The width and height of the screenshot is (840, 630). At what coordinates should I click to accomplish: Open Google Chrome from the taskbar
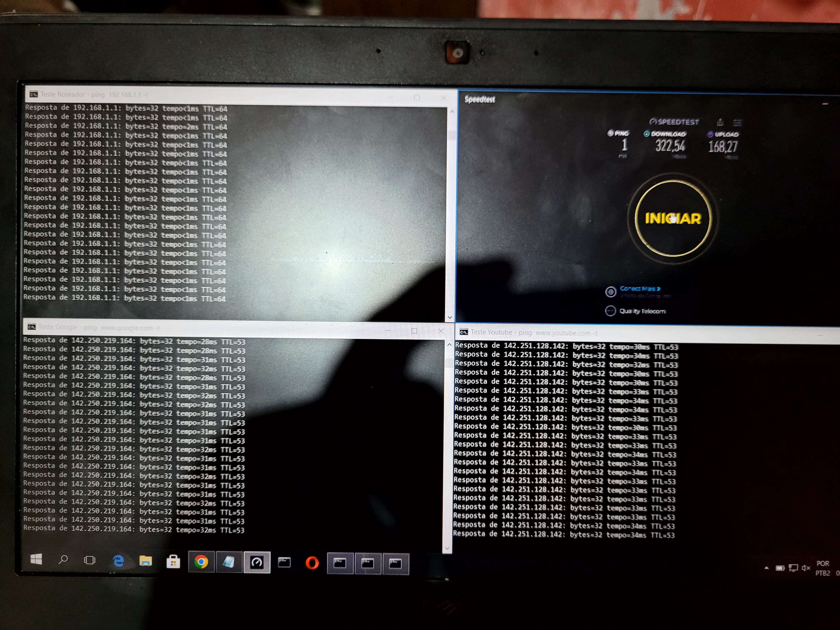[x=201, y=562]
